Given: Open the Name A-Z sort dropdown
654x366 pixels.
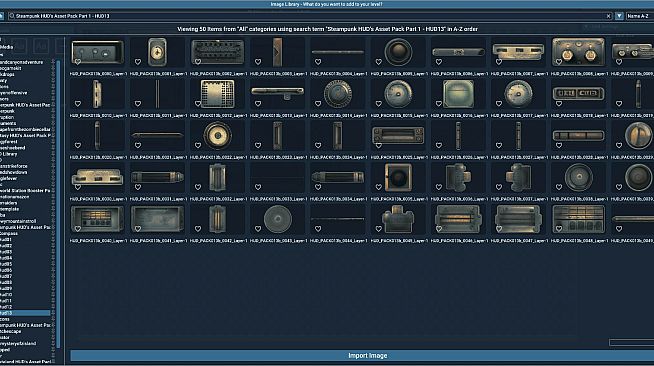Looking at the screenshot, I should 638,16.
